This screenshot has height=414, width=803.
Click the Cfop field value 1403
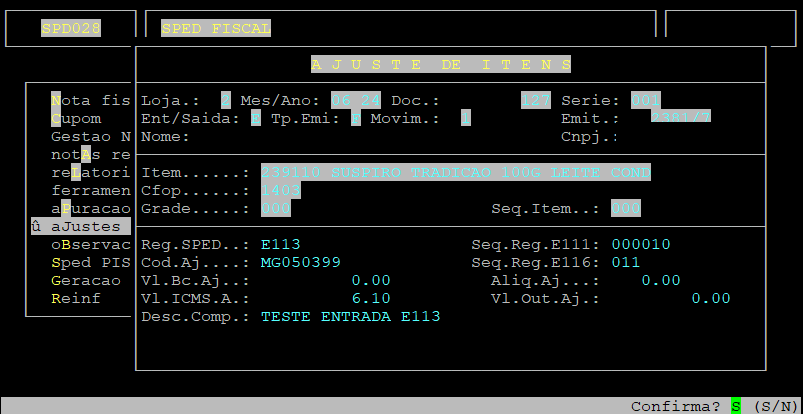point(280,190)
